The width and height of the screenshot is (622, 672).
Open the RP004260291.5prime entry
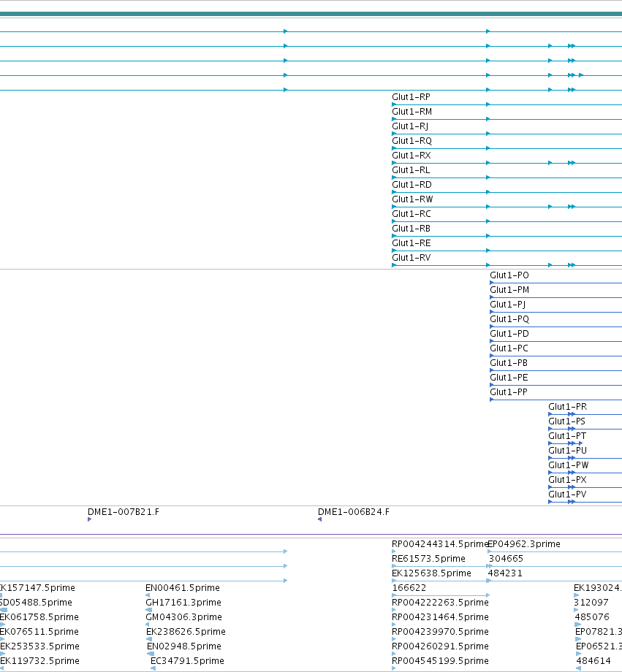440,646
